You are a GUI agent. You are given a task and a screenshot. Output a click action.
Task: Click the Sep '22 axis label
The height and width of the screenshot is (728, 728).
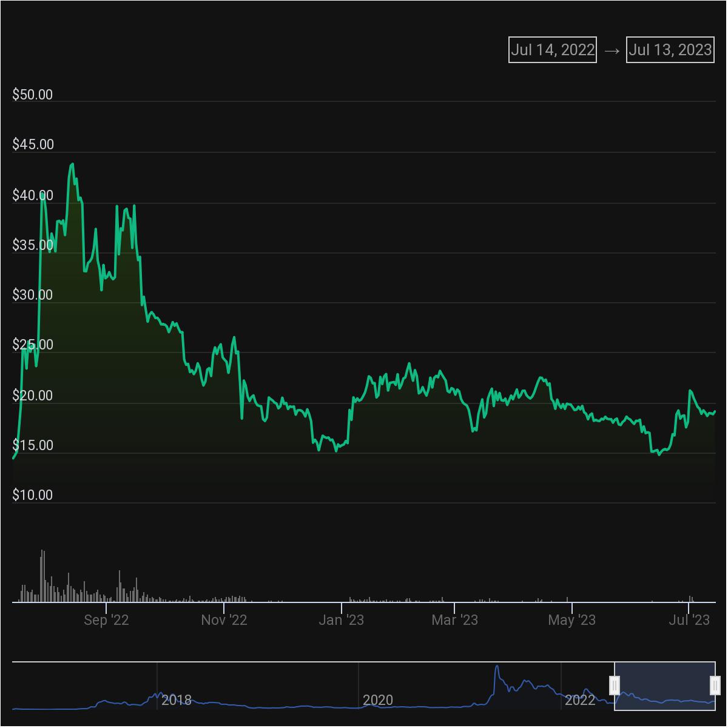(106, 620)
